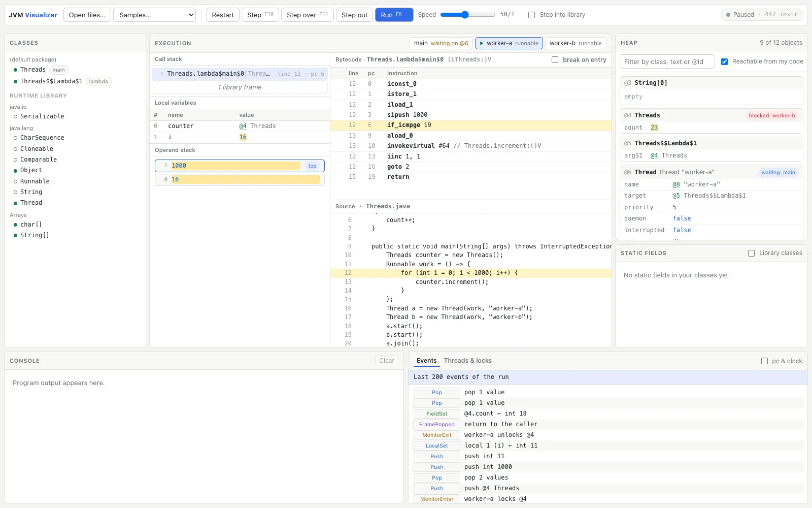Click the Paused status indicator dot

728,15
